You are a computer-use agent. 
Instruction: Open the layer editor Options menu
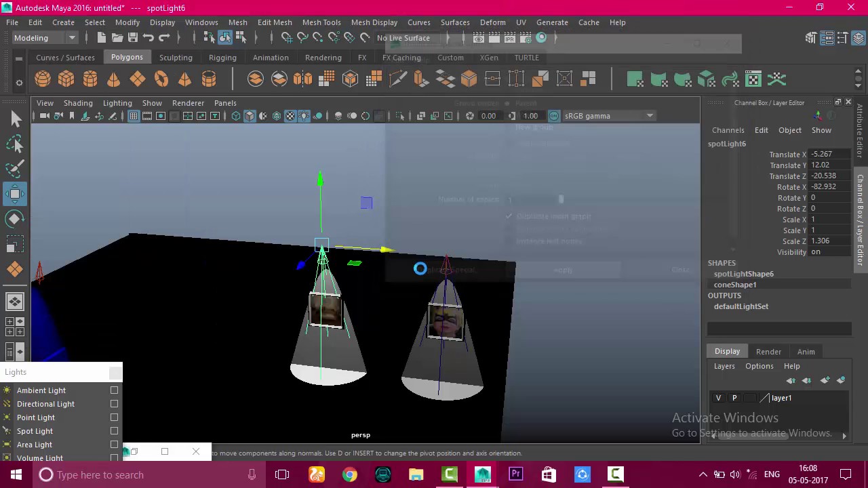click(759, 366)
